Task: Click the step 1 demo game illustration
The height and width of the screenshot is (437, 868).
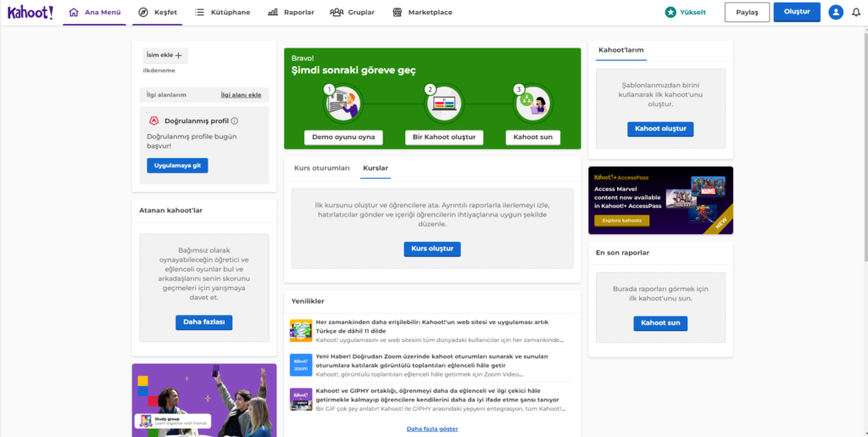Action: point(342,103)
